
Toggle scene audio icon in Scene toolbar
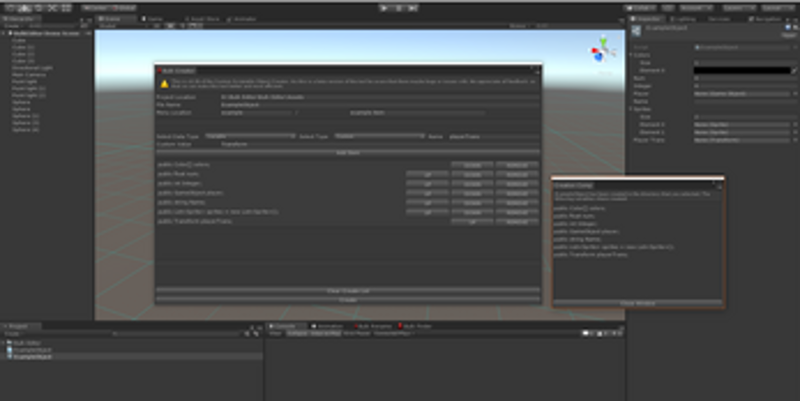click(x=182, y=26)
